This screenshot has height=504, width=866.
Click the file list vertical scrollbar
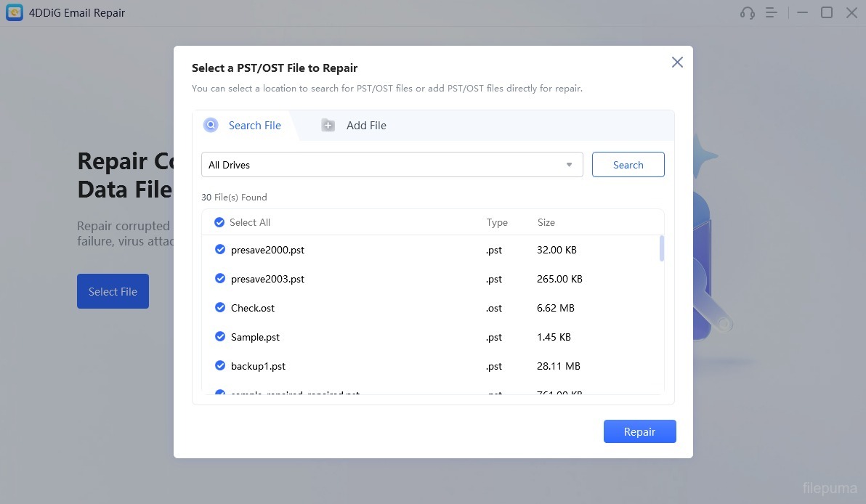pos(661,248)
